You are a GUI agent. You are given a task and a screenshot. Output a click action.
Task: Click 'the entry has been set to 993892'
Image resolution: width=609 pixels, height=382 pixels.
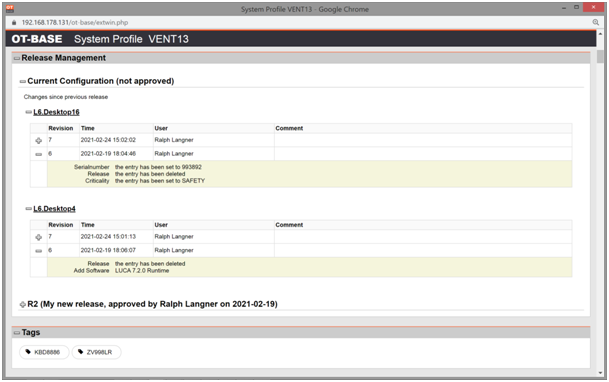pyautogui.click(x=158, y=167)
